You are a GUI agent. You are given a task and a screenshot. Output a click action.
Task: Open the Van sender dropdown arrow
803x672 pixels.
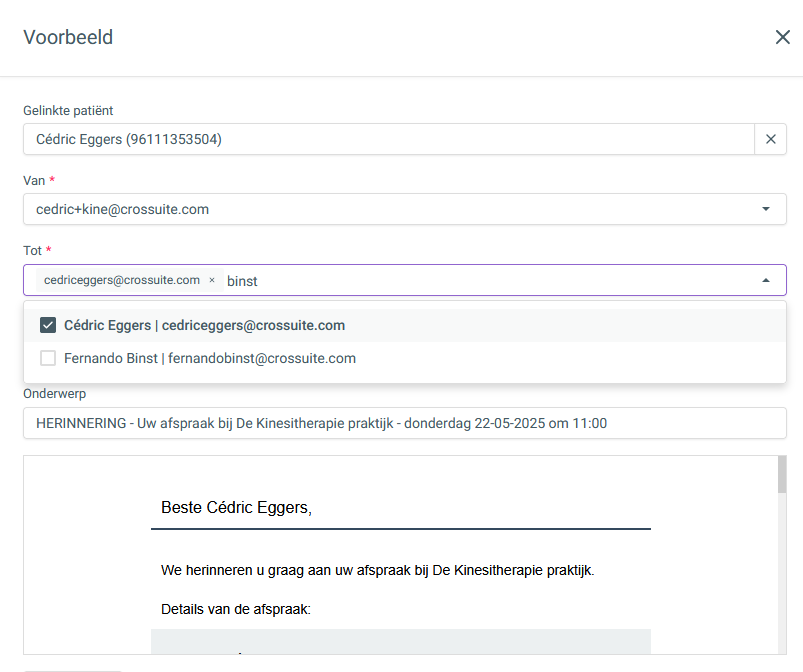766,209
